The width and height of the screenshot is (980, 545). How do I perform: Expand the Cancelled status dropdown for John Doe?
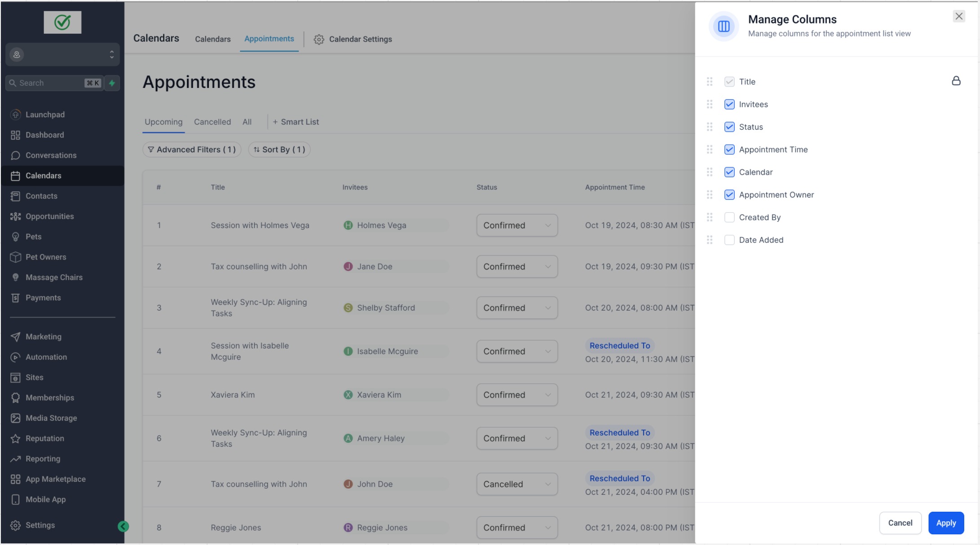(x=517, y=484)
